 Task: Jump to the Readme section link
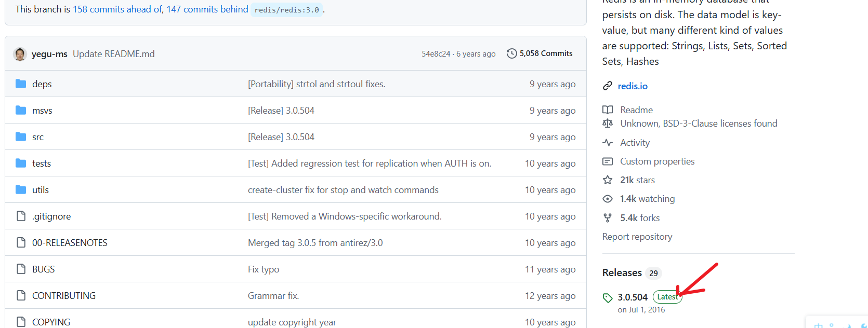[637, 110]
